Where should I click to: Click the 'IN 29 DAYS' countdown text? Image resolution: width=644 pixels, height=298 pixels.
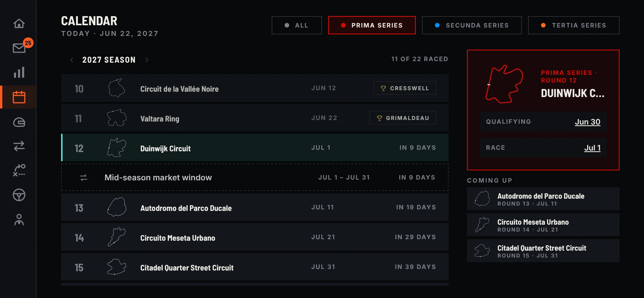(415, 237)
